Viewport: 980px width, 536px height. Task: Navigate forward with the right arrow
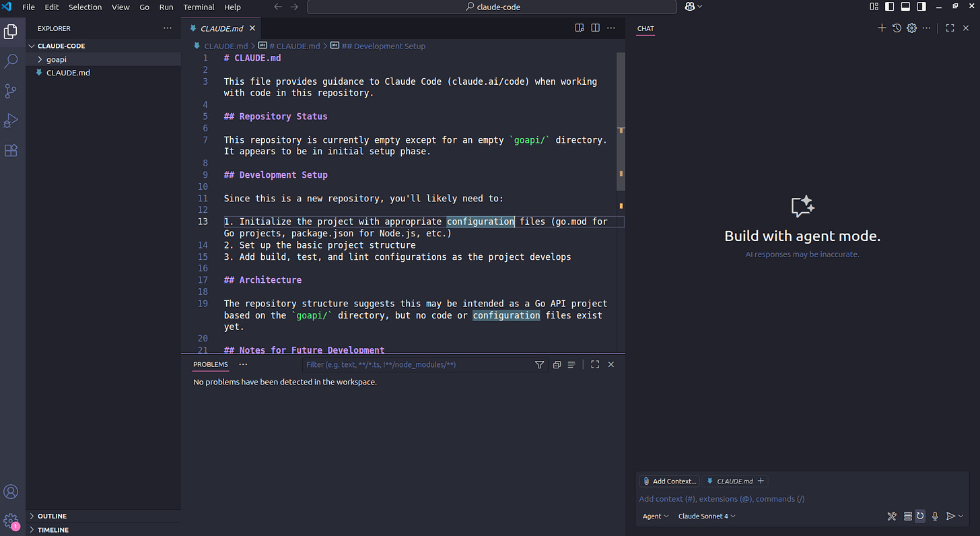pyautogui.click(x=294, y=7)
